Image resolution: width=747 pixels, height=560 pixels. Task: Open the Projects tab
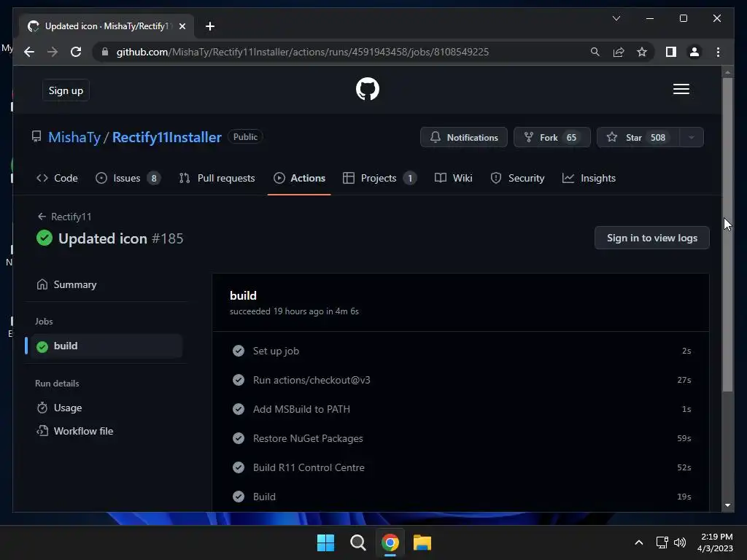tap(379, 178)
